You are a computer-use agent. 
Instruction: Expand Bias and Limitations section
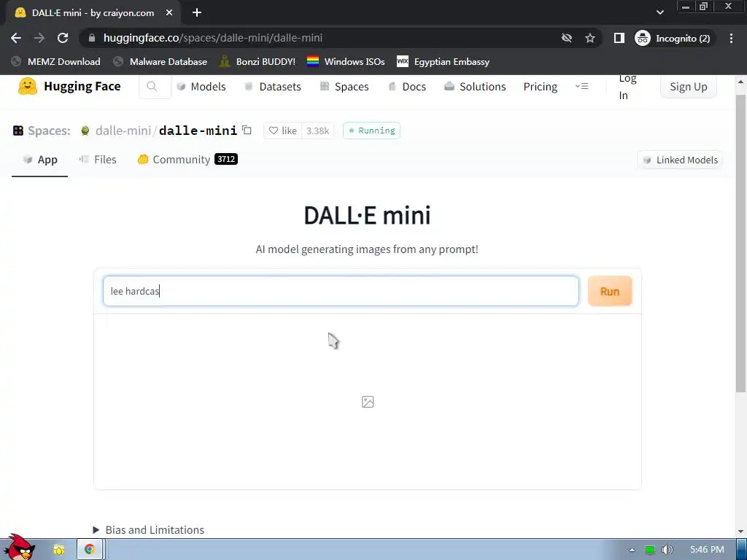pos(149,530)
